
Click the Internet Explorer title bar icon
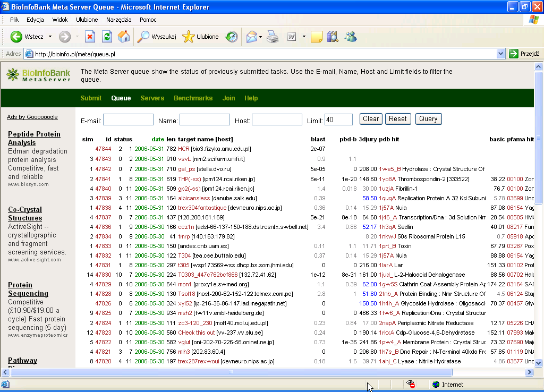click(5, 6)
